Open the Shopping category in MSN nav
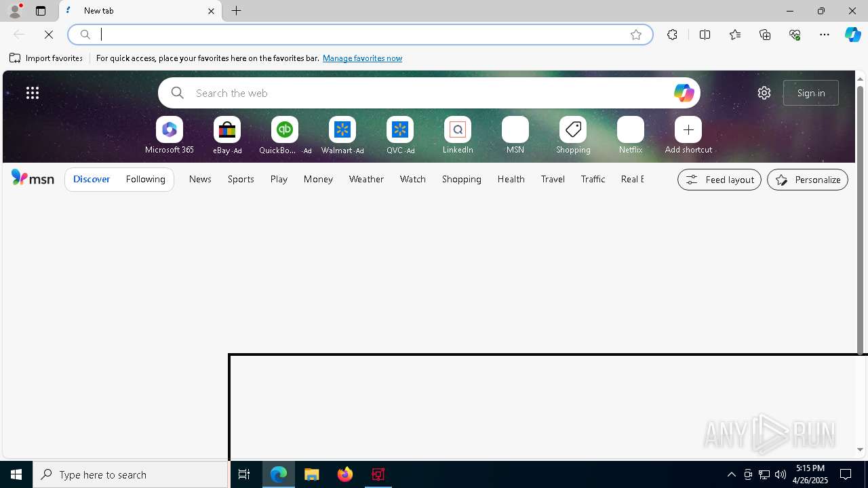Image resolution: width=868 pixels, height=488 pixels. tap(462, 179)
